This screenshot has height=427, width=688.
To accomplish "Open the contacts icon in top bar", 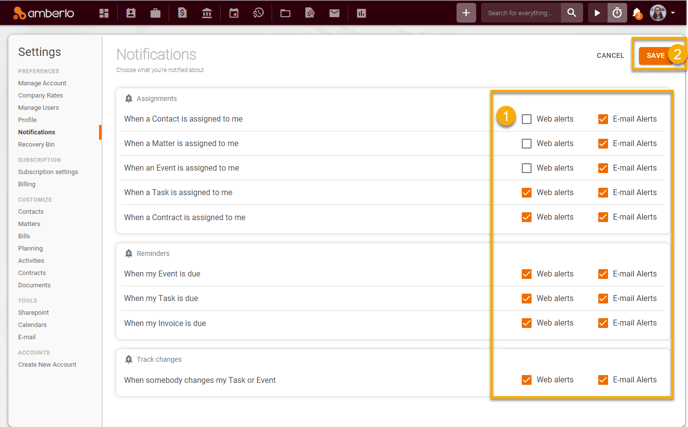I will point(131,13).
